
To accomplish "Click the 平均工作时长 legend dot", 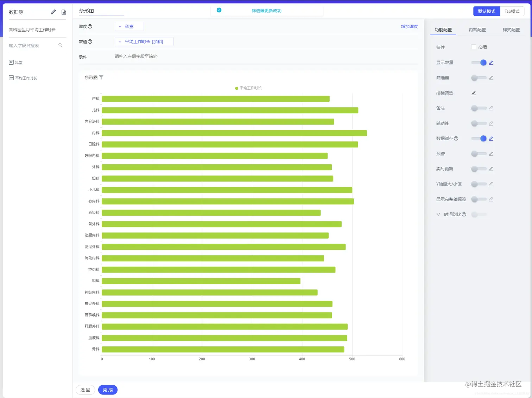I will [237, 88].
